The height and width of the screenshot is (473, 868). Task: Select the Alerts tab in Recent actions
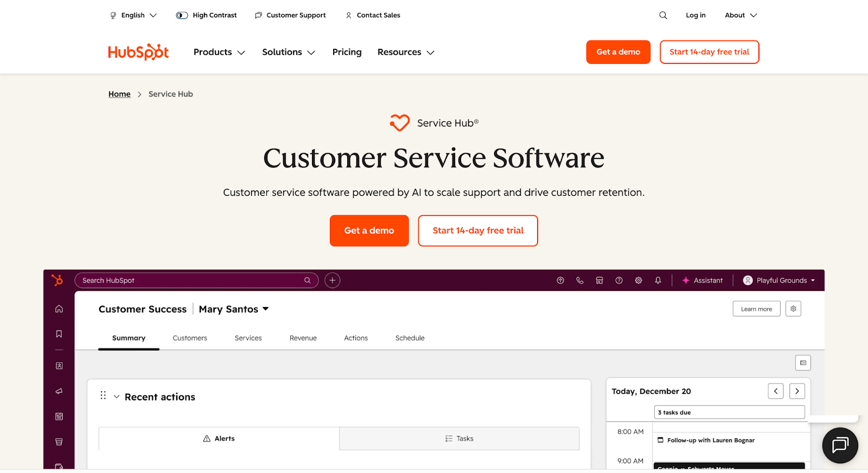pos(219,438)
